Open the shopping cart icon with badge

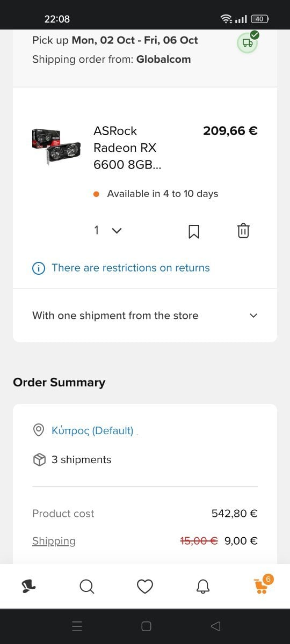click(263, 584)
